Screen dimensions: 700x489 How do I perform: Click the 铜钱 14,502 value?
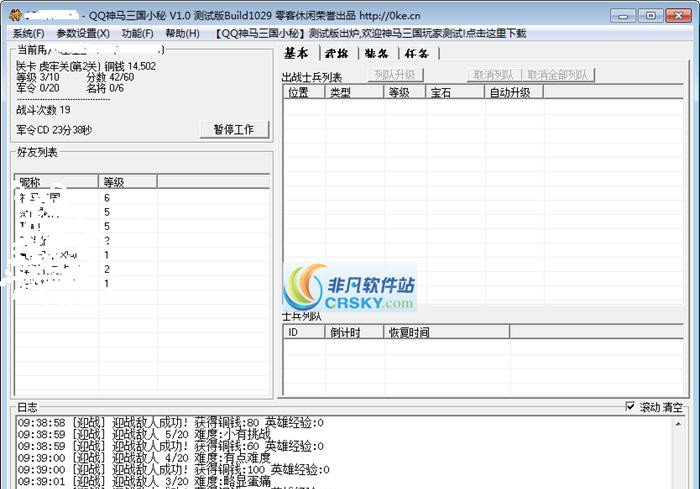point(130,66)
